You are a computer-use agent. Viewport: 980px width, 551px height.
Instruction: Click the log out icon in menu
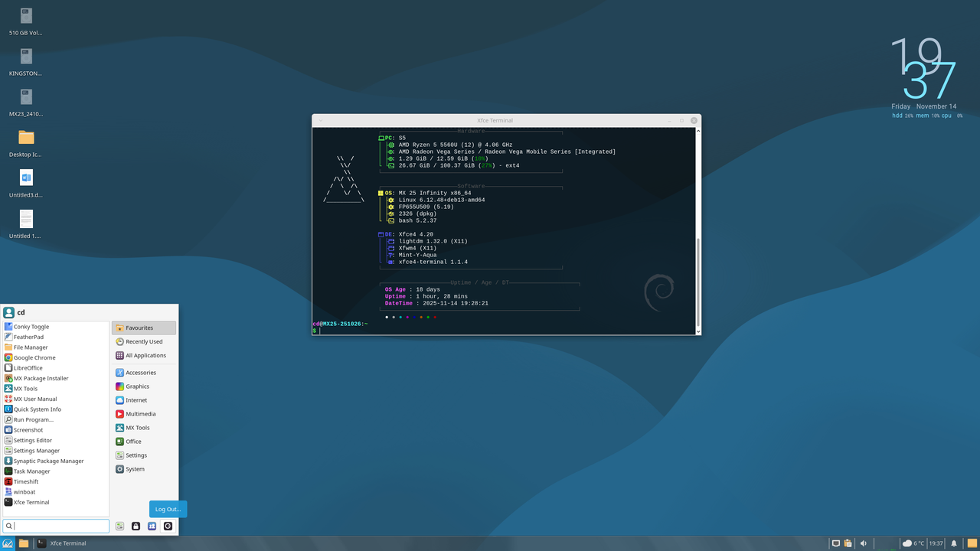pyautogui.click(x=168, y=526)
